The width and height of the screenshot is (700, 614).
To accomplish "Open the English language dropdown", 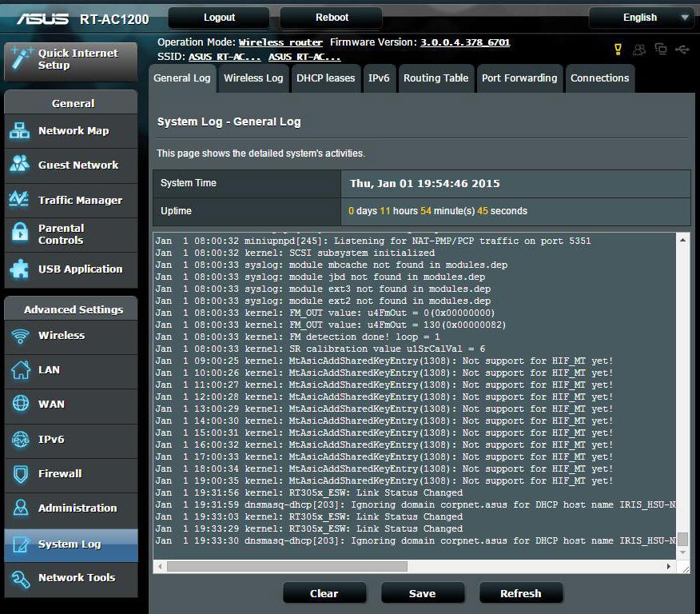I will tap(641, 18).
